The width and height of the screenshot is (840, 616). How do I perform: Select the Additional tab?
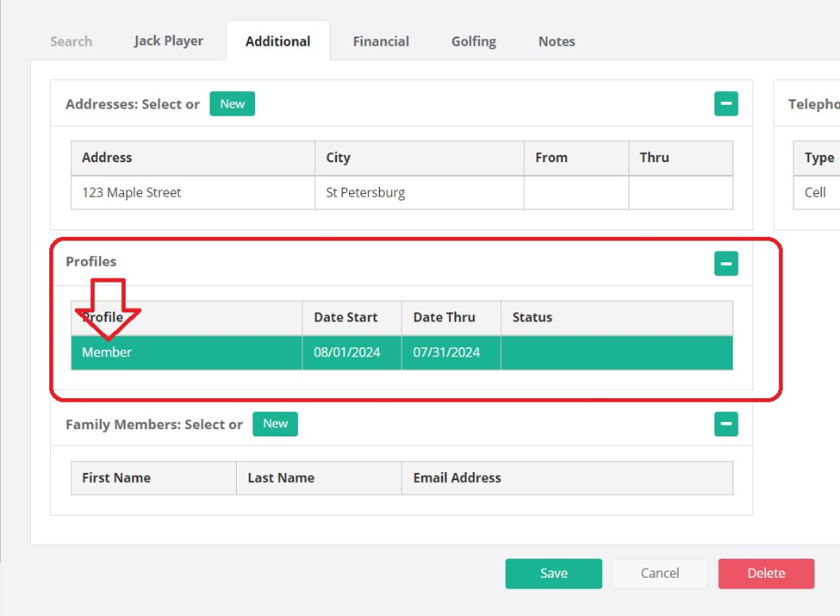pos(278,41)
